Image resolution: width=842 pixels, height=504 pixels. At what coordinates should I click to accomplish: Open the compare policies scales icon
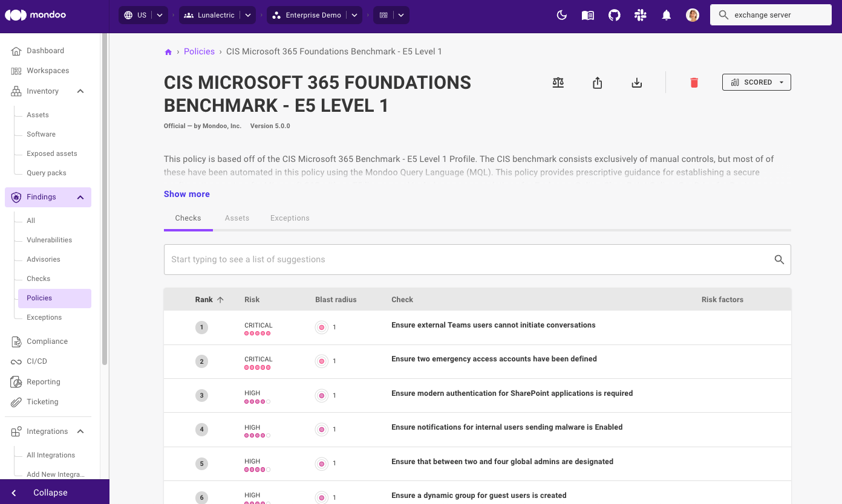click(558, 82)
